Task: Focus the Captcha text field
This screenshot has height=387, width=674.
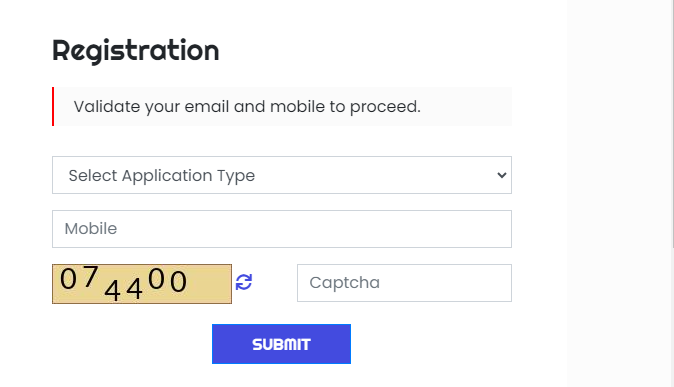Action: pyautogui.click(x=404, y=283)
